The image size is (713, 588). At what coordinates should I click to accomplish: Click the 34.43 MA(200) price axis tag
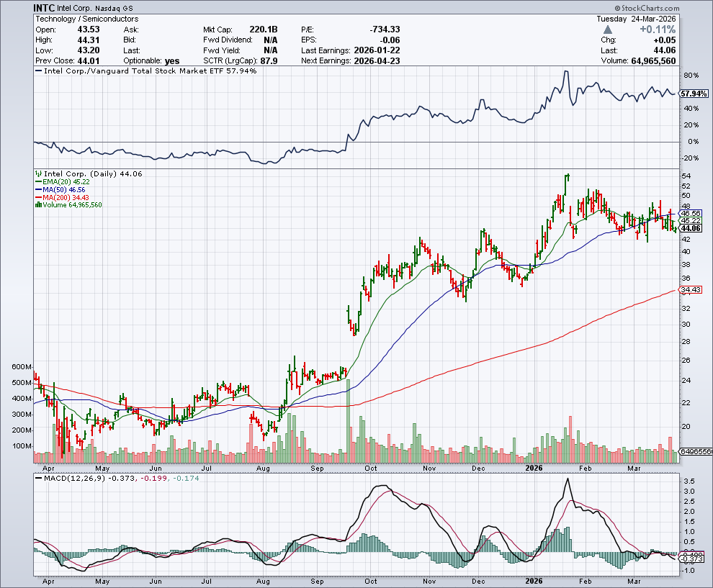[691, 289]
